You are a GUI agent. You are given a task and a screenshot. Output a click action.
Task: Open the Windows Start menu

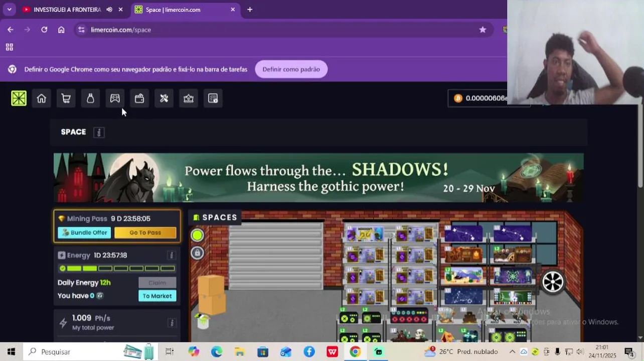(x=11, y=351)
